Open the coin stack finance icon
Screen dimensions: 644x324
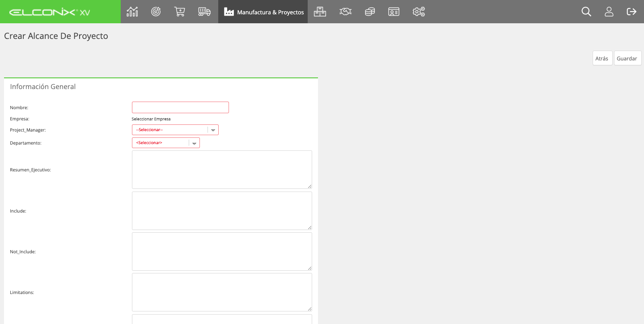pos(370,12)
